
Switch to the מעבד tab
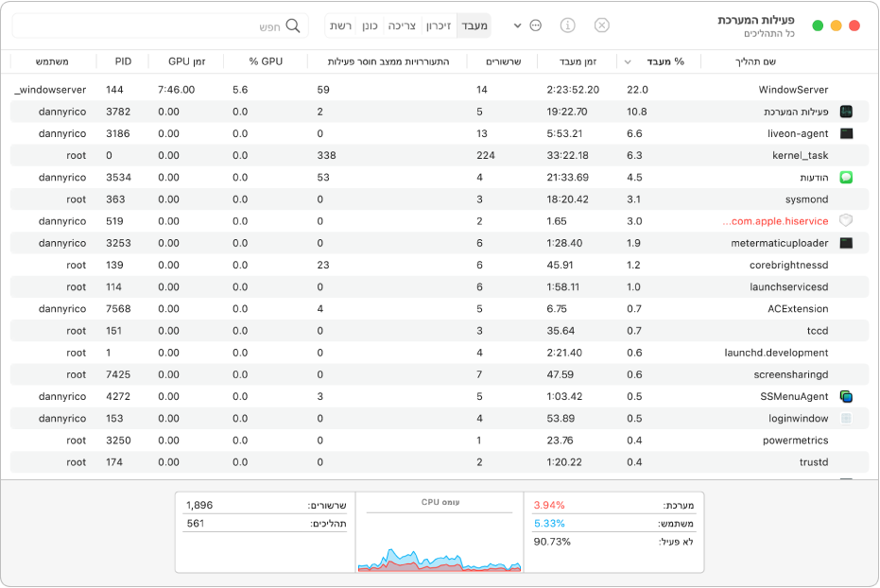[x=475, y=26]
